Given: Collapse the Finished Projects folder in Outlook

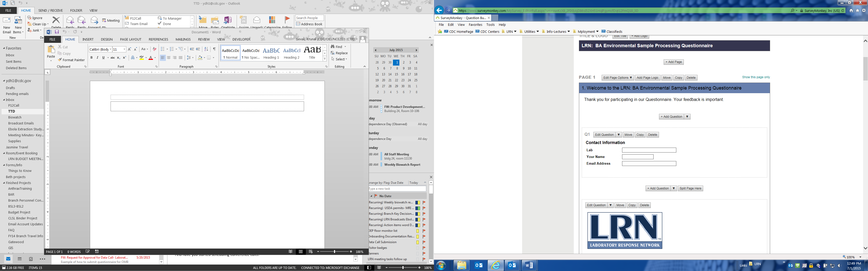Looking at the screenshot, I should (4, 183).
